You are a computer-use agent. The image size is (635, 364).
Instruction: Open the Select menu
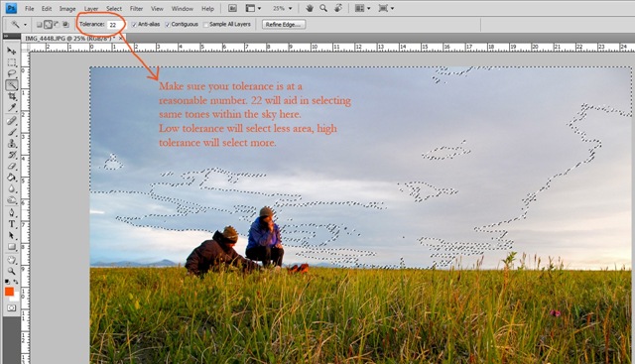click(114, 9)
